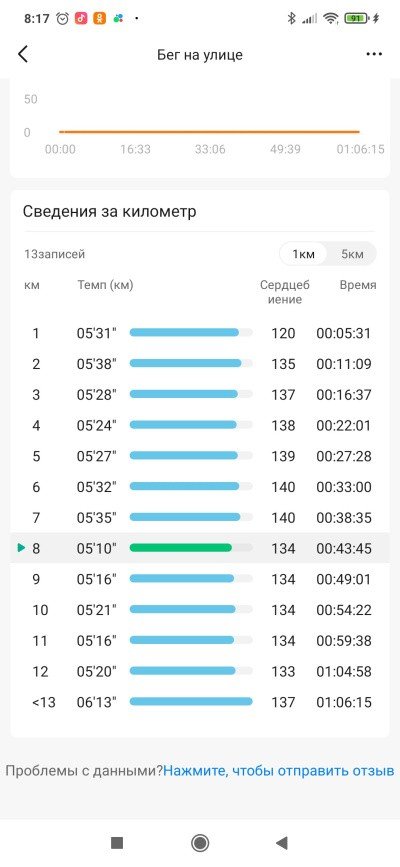Tap the alarm clock status icon

[63, 19]
